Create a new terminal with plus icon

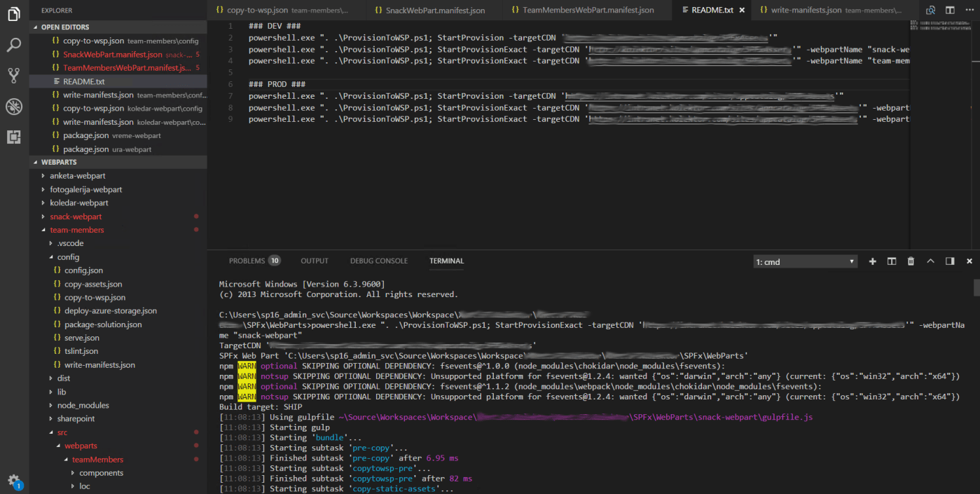tap(873, 261)
